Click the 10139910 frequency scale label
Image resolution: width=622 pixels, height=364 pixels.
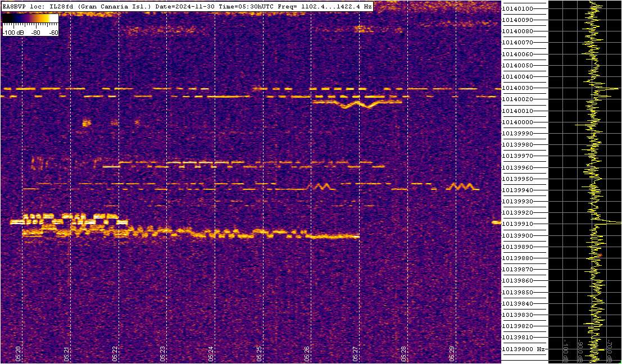[x=517, y=224]
